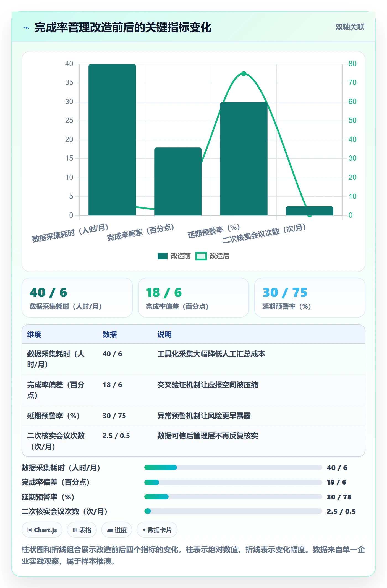The image size is (387, 588).
Task: Click the lightning icon beside the title
Action: coord(26,28)
